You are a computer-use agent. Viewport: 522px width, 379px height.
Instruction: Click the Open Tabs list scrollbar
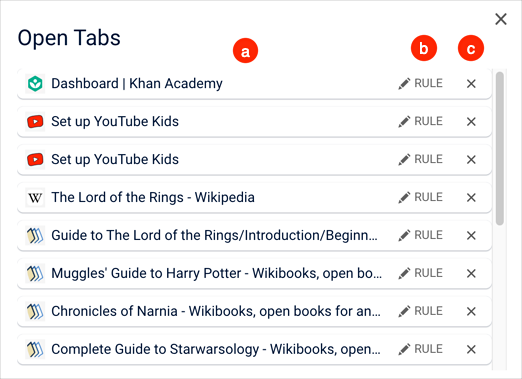pyautogui.click(x=499, y=148)
